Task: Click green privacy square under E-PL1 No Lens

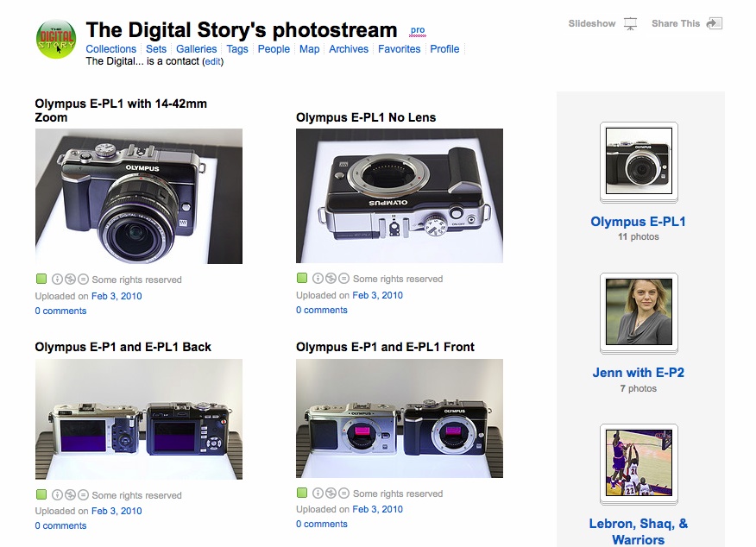Action: coord(301,279)
